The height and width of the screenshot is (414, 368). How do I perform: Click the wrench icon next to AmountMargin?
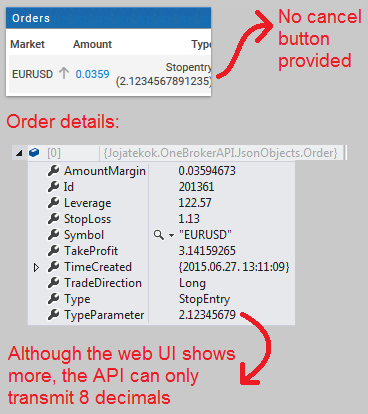[x=53, y=171]
